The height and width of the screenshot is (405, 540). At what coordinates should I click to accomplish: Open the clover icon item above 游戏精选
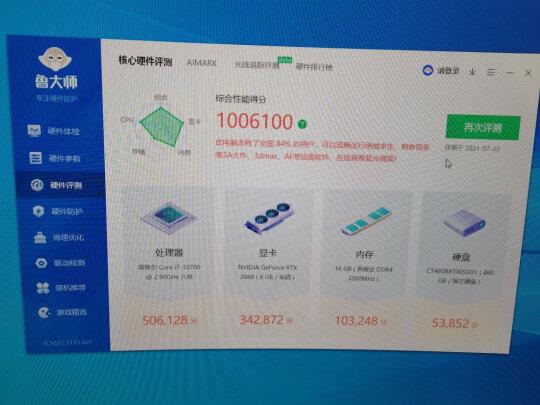click(x=61, y=288)
